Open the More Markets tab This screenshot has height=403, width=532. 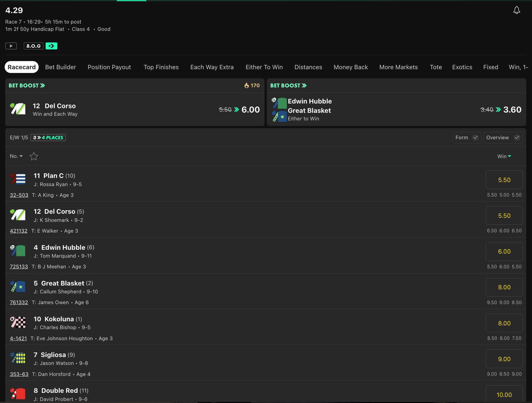tap(399, 67)
